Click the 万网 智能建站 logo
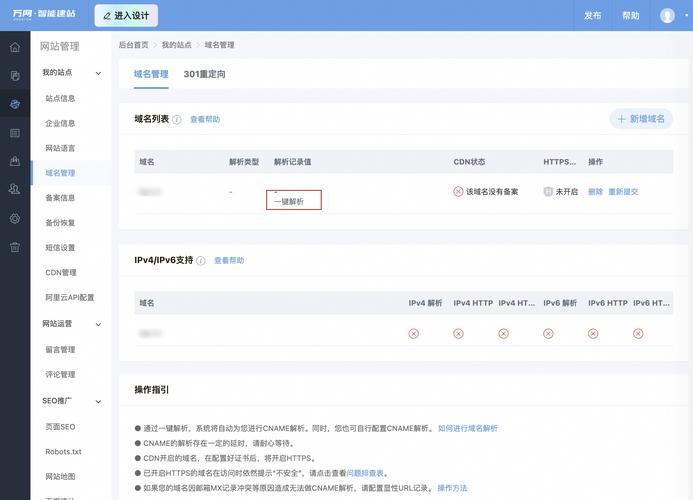The width and height of the screenshot is (693, 500). click(44, 14)
